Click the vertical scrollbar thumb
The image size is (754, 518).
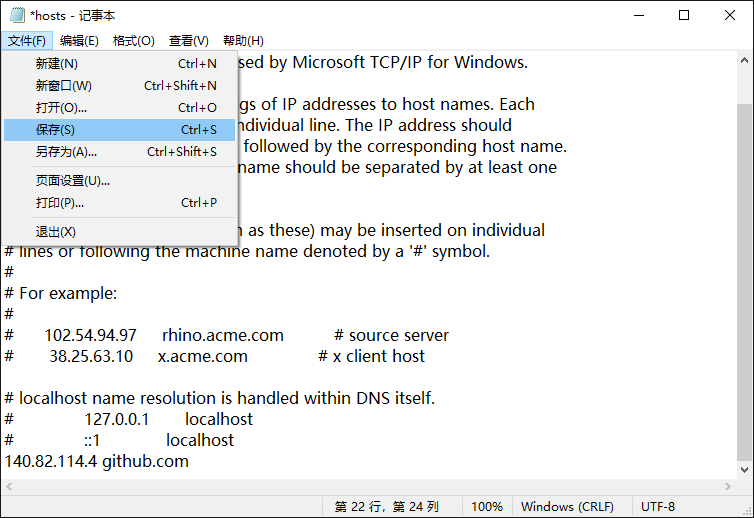coord(744,282)
